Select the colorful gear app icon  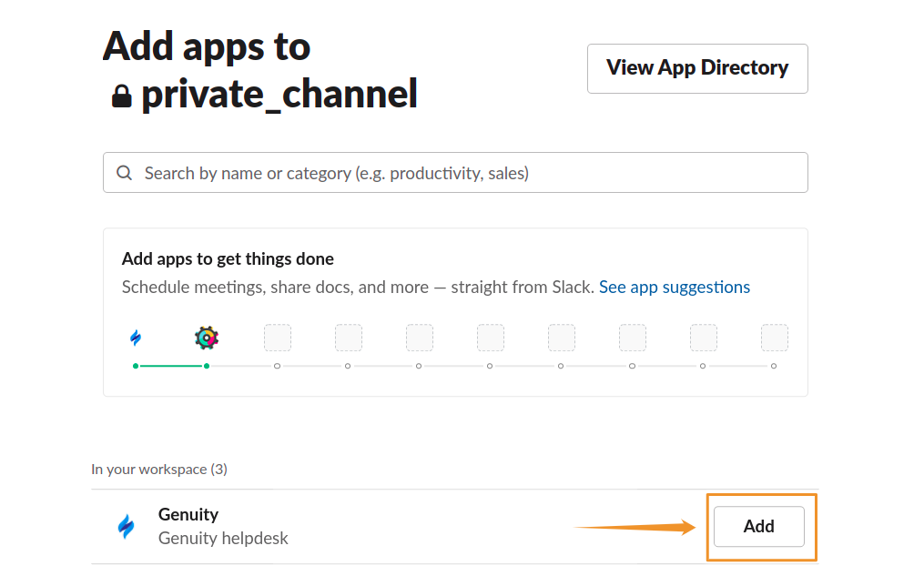pyautogui.click(x=207, y=338)
